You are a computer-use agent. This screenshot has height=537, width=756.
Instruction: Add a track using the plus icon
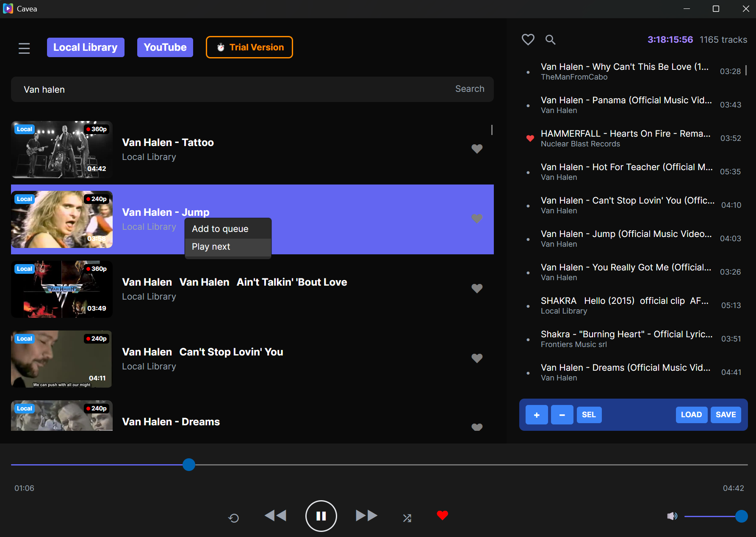536,415
